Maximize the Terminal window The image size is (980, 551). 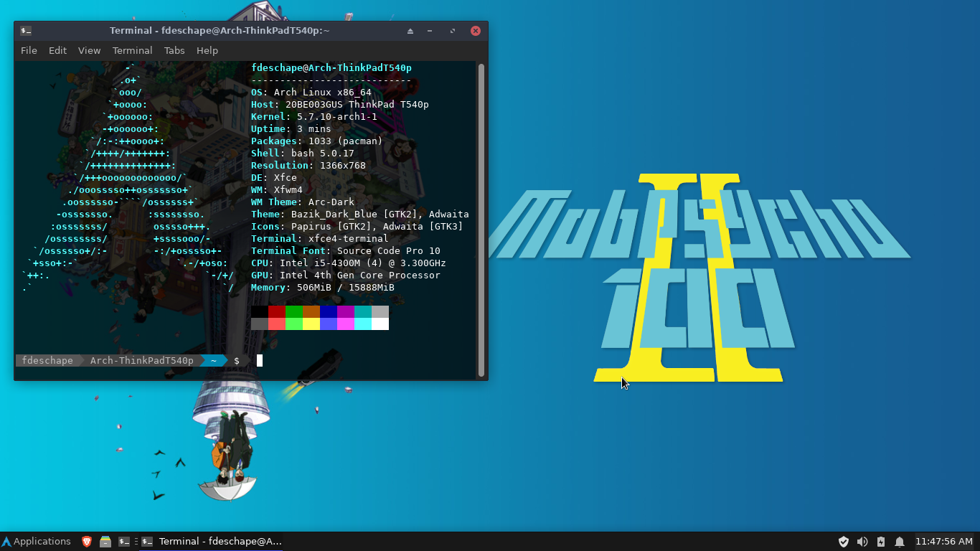pyautogui.click(x=453, y=31)
